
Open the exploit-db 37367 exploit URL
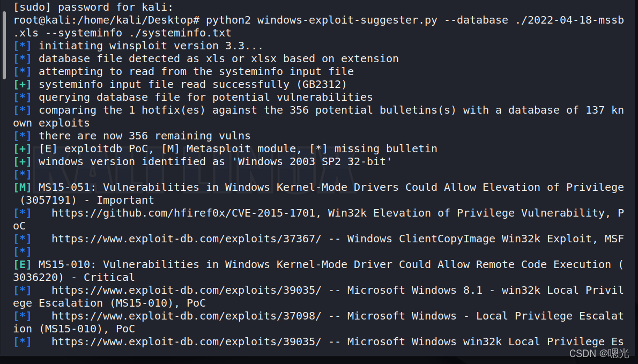(186, 239)
